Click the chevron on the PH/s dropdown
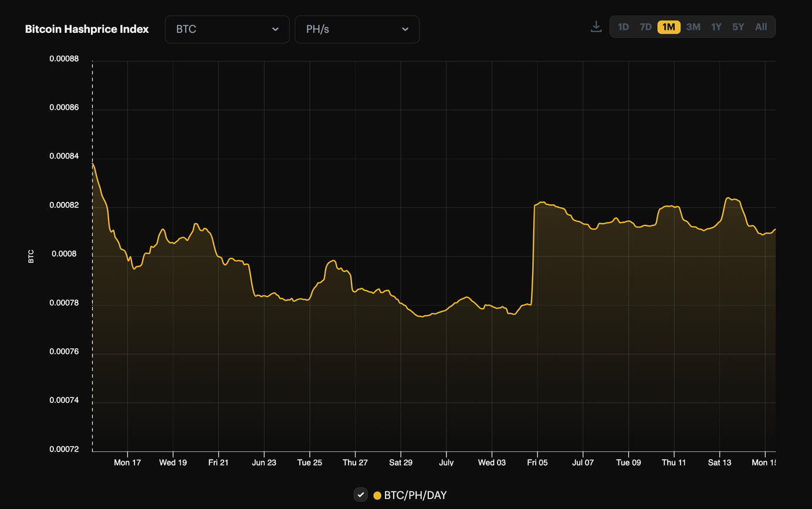This screenshot has height=509, width=812. pos(406,29)
